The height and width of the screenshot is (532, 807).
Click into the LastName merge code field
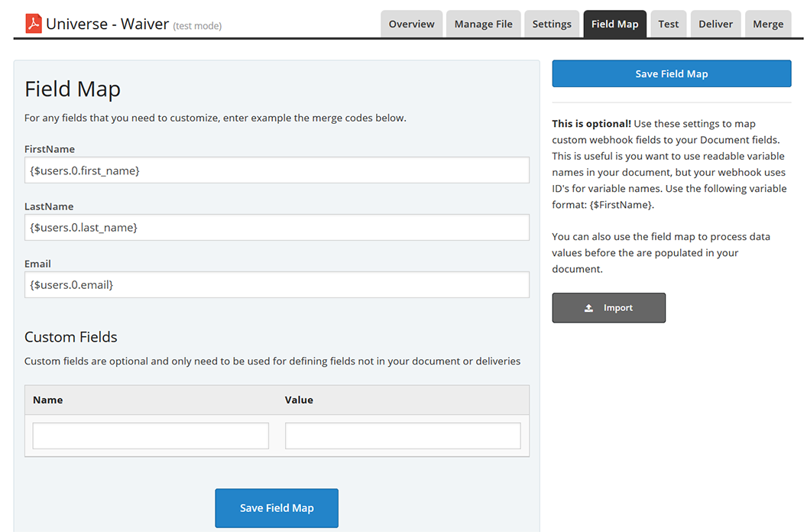click(277, 228)
